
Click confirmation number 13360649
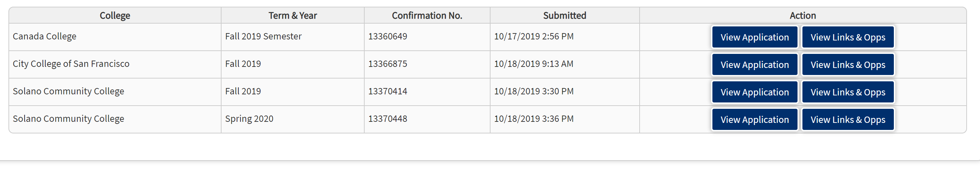(x=387, y=37)
